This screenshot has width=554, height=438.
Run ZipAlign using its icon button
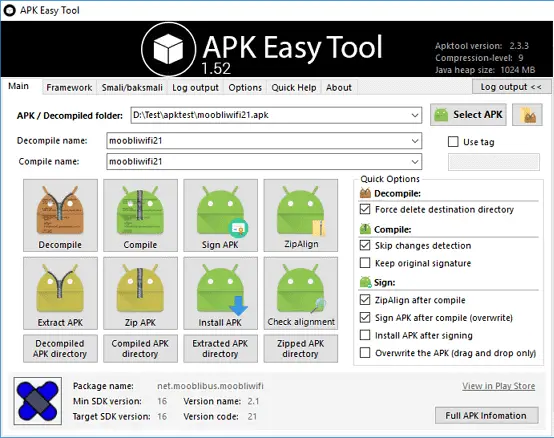click(301, 215)
